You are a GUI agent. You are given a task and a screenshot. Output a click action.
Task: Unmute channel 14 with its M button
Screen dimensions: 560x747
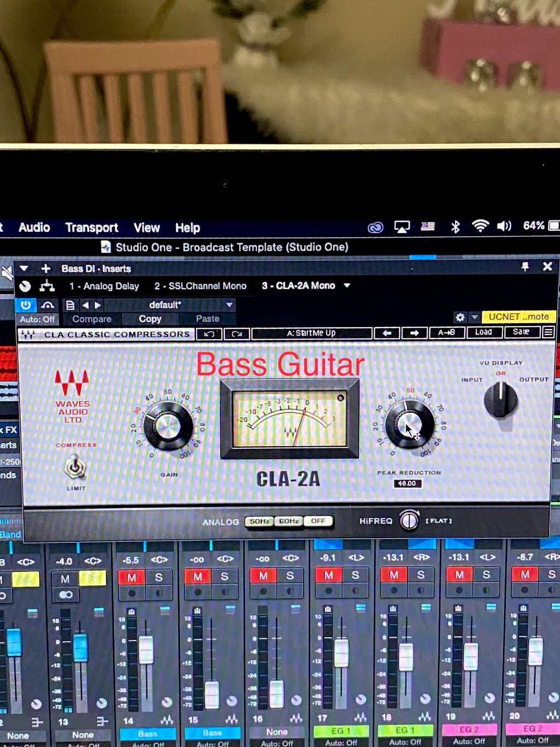132,577
